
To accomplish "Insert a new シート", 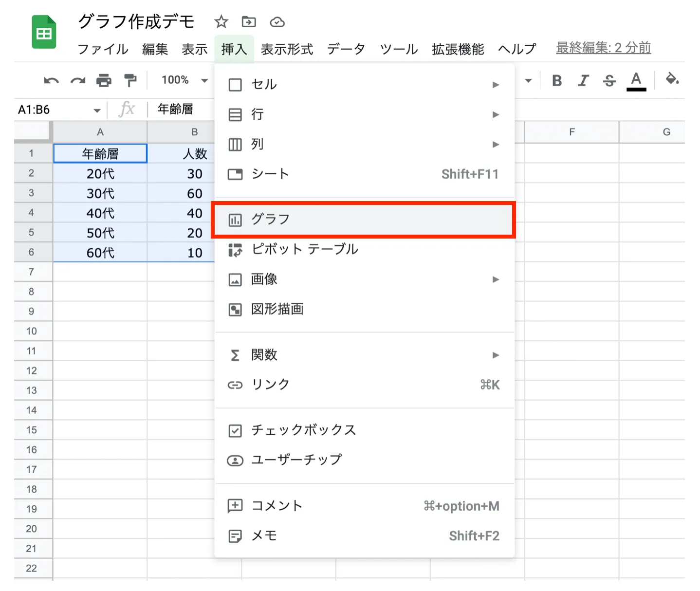I will pos(364,174).
